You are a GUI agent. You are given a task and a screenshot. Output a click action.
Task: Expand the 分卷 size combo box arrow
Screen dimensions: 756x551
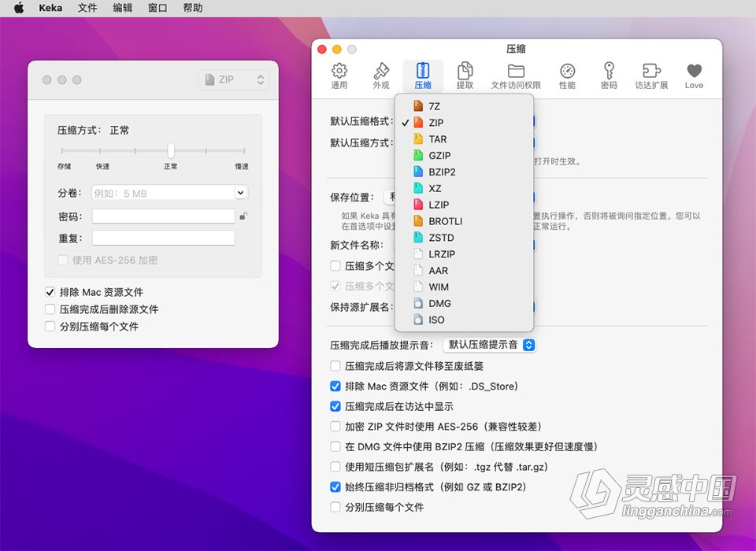[241, 193]
